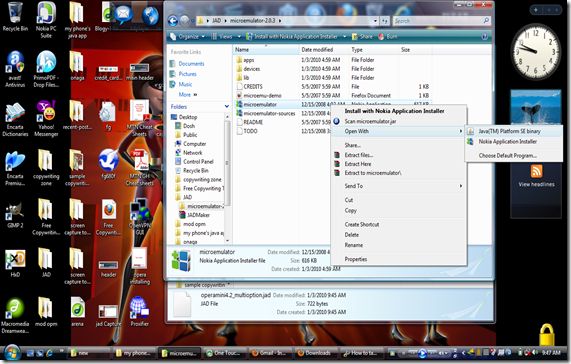Viewport: 571px width, 364px height.
Task: Launch GIMP 2 desktop icon
Action: pos(15,215)
